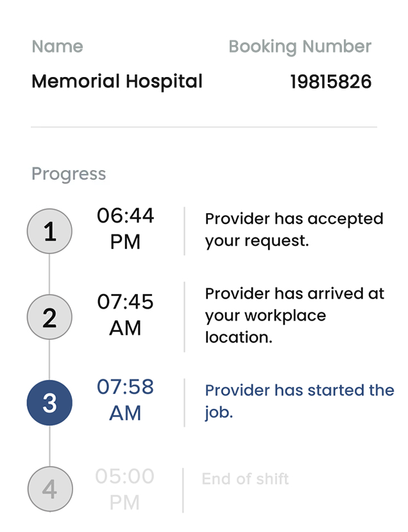Tap the Name field label
The image size is (408, 532).
[57, 46]
